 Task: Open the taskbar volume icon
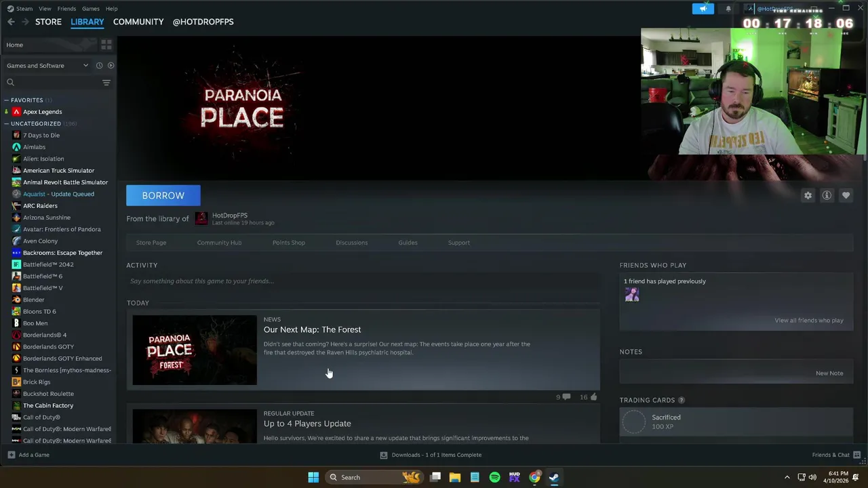pyautogui.click(x=812, y=477)
